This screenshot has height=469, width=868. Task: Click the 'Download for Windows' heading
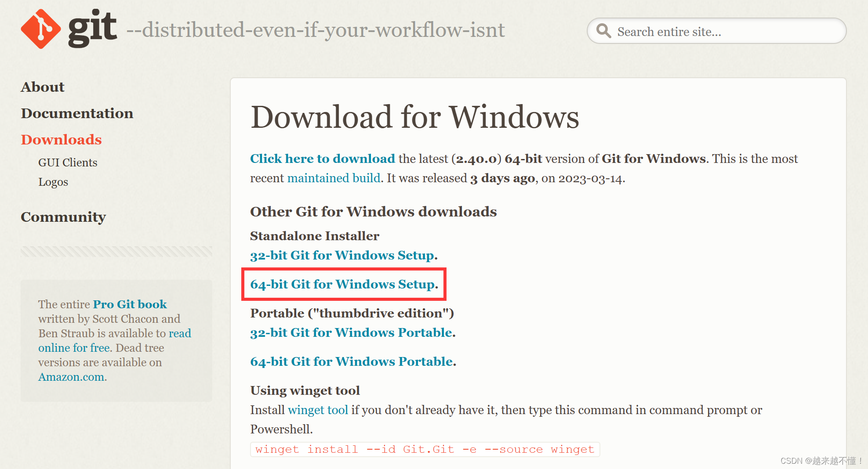415,117
